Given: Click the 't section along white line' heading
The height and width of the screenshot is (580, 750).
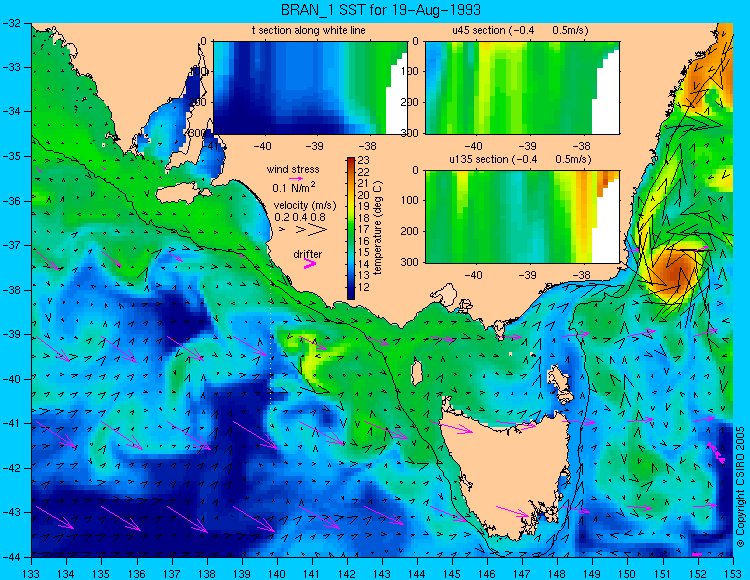Looking at the screenshot, I should click(309, 30).
